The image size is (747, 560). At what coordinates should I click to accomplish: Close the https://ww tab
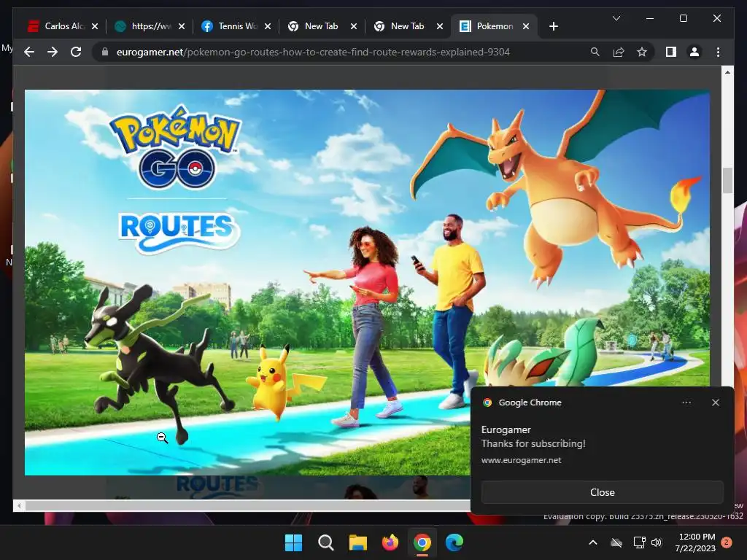click(182, 26)
